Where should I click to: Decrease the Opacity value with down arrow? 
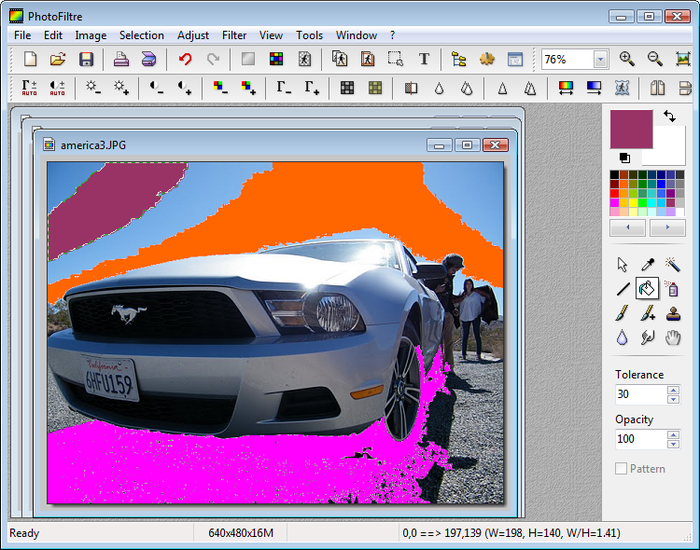click(672, 444)
